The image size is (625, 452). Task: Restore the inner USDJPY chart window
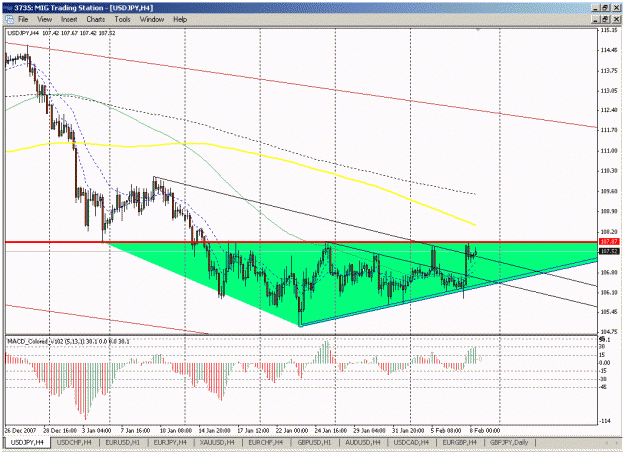[x=605, y=19]
